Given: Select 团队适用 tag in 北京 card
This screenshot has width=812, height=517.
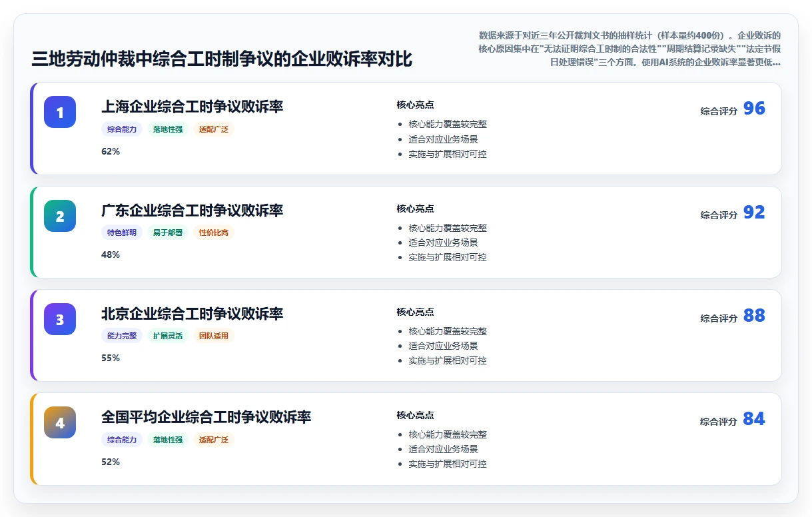Looking at the screenshot, I should pos(214,336).
